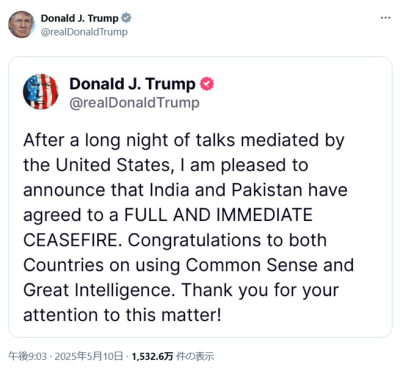This screenshot has height=368, width=400.
Task: Click the red verified badge in the embedded post
Action: 207,84
